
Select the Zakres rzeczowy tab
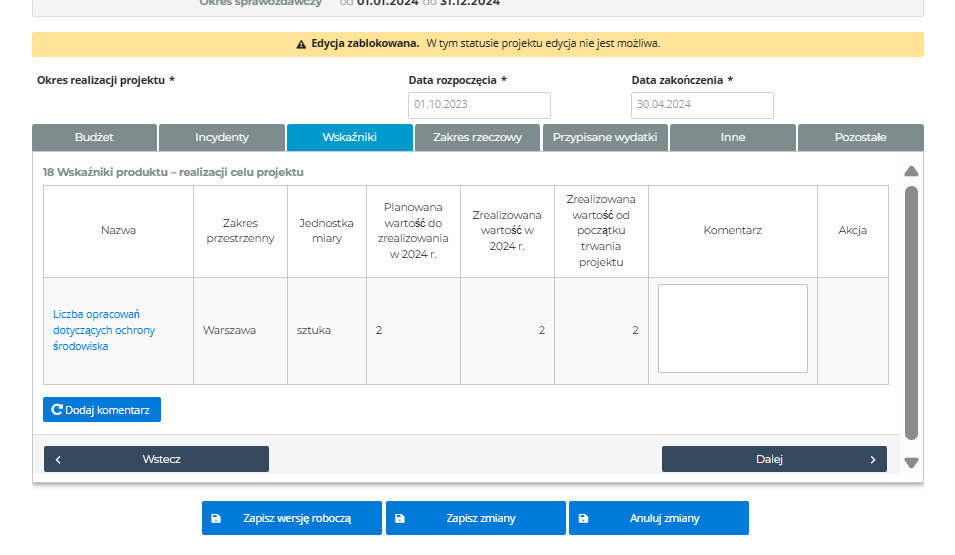tap(477, 138)
